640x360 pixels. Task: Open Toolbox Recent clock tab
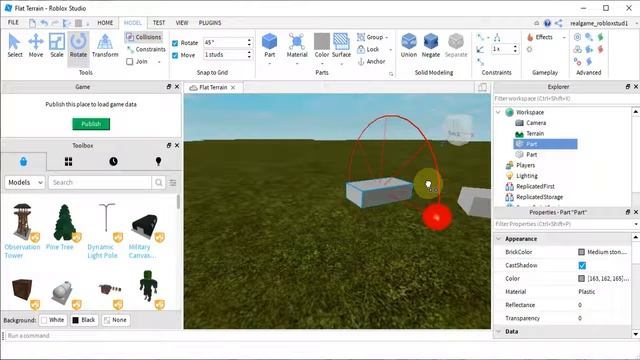[x=113, y=162]
